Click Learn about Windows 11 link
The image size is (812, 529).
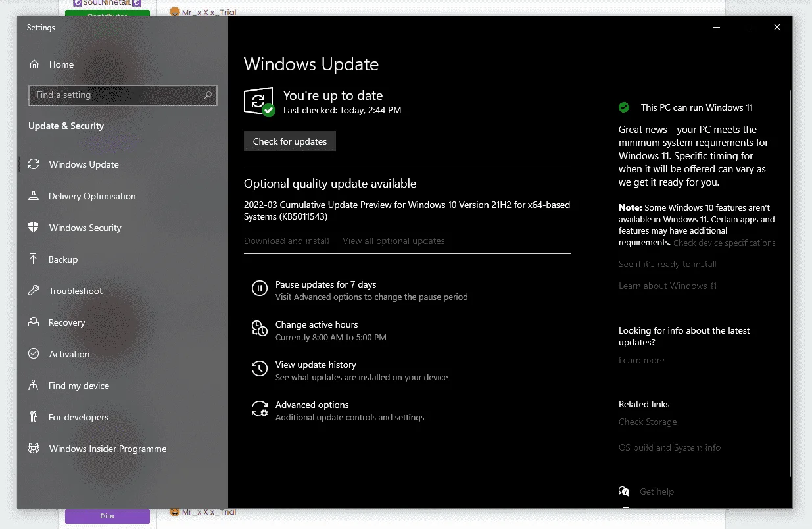[667, 286]
